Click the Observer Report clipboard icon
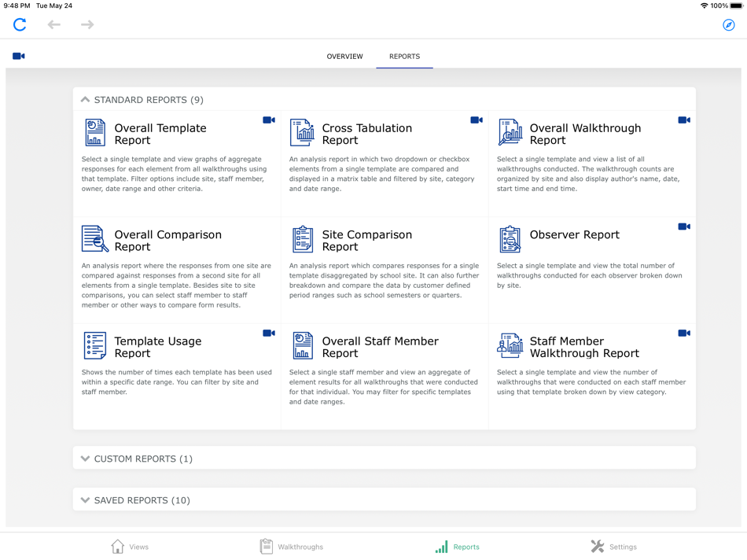747x560 pixels. pyautogui.click(x=510, y=239)
